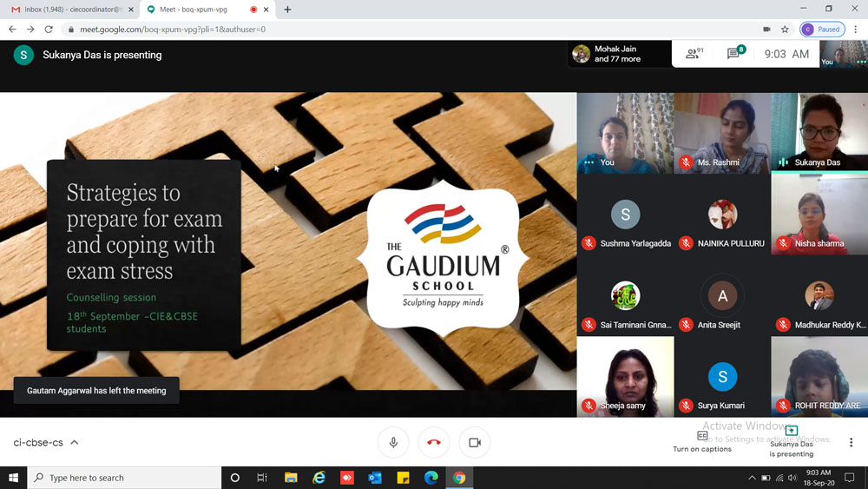Turn on captions
This screenshot has width=868, height=489.
click(702, 441)
